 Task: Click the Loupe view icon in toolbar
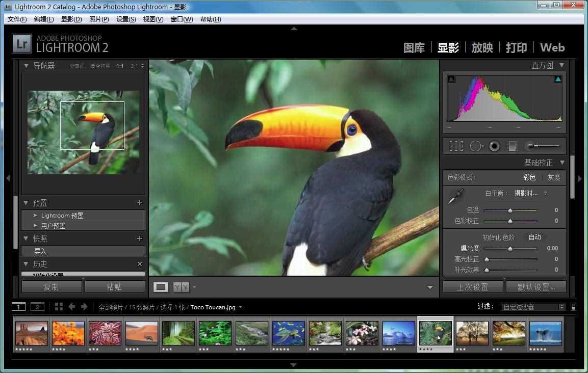160,287
